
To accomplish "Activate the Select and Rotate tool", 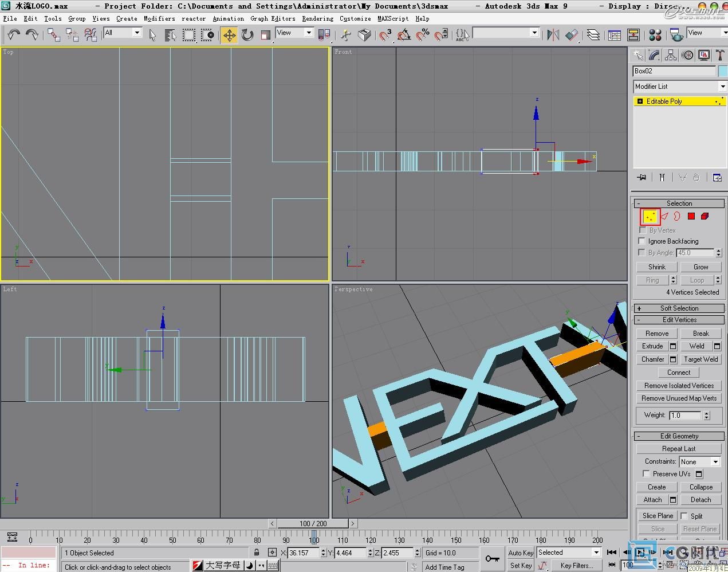I will 247,35.
